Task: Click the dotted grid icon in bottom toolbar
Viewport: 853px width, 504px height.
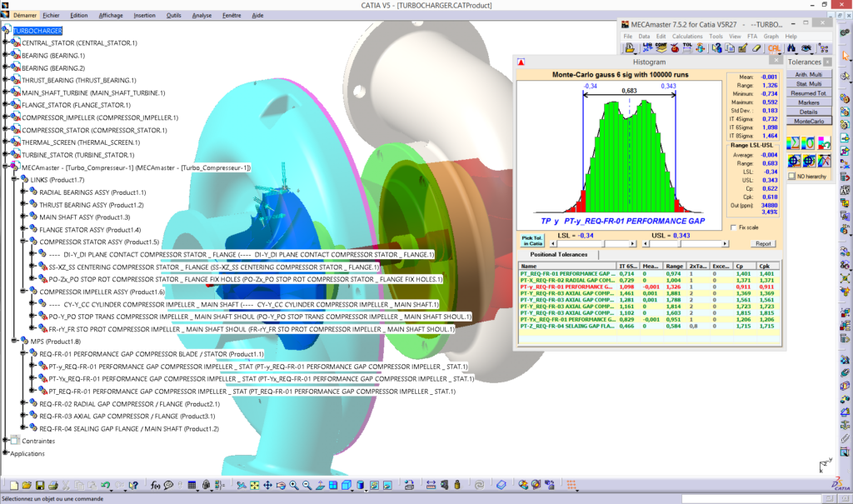Action: coord(571,485)
